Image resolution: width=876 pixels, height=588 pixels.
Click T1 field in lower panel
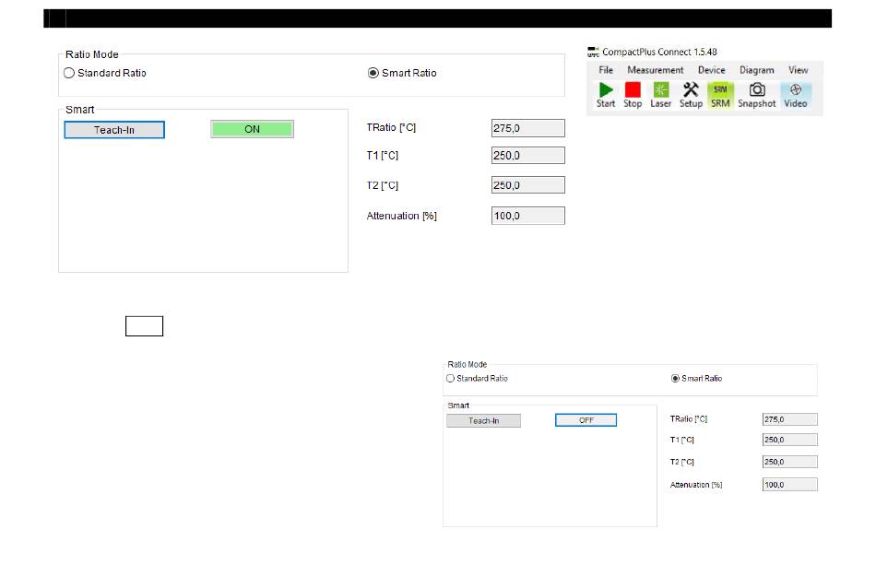(x=790, y=440)
